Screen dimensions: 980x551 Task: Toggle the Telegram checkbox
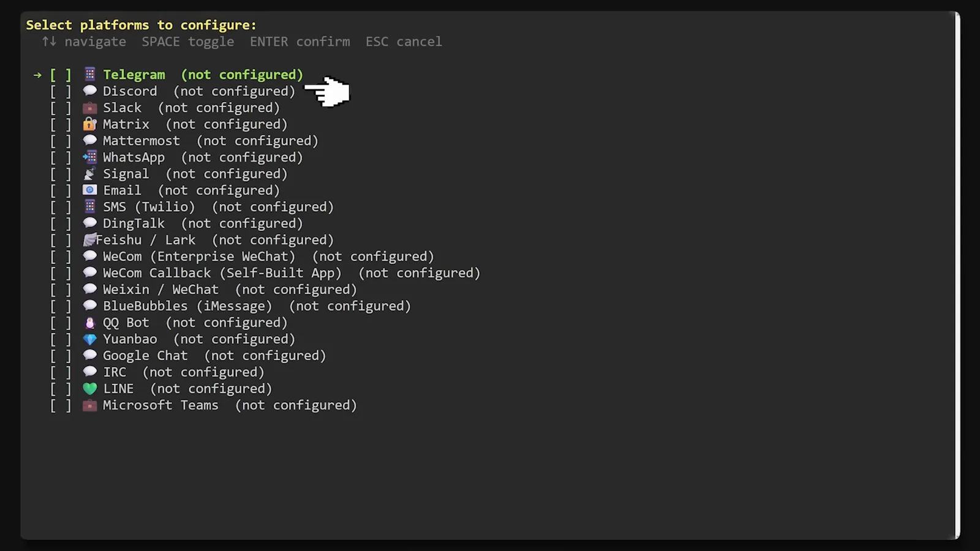pos(61,75)
